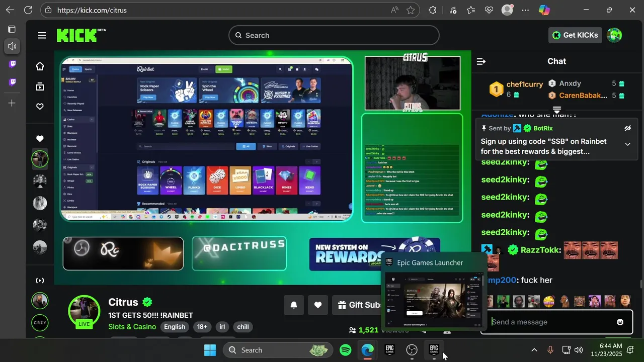Switch to first Twitch vertical tab
This screenshot has width=644, height=362.
click(x=12, y=64)
